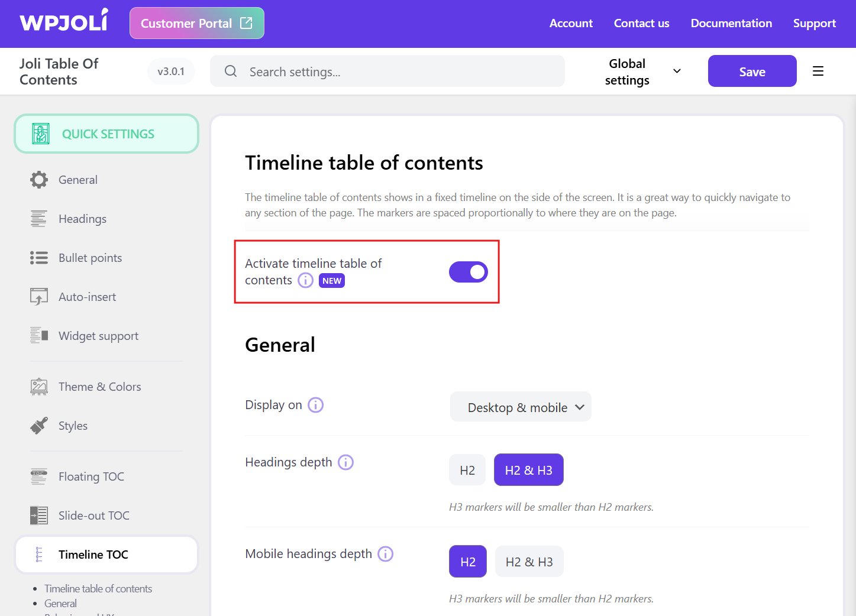Viewport: 856px width, 616px height.
Task: Click the Styles paintbrush icon
Action: click(39, 426)
